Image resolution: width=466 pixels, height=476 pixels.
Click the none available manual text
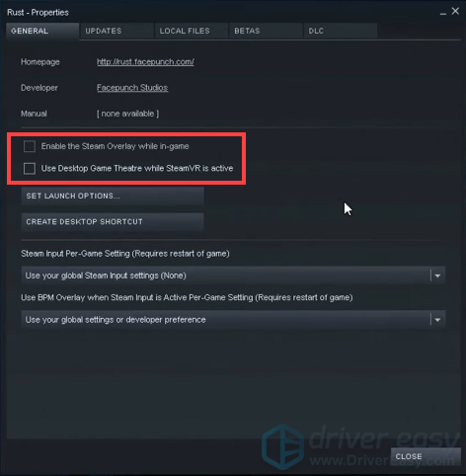(x=128, y=114)
